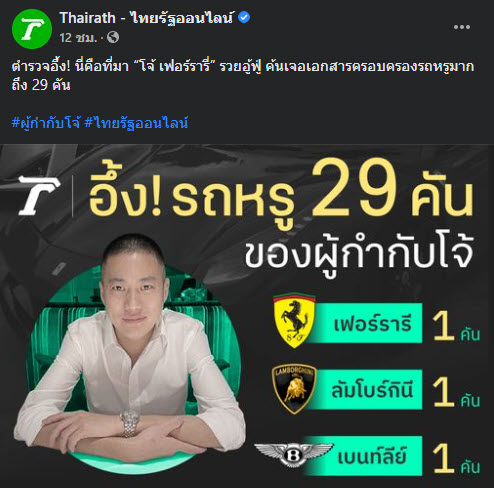Viewport: 494px width, 488px height.
Task: Open the #ไทยรัฐออนไลน์ hashtag
Action: coord(136,123)
